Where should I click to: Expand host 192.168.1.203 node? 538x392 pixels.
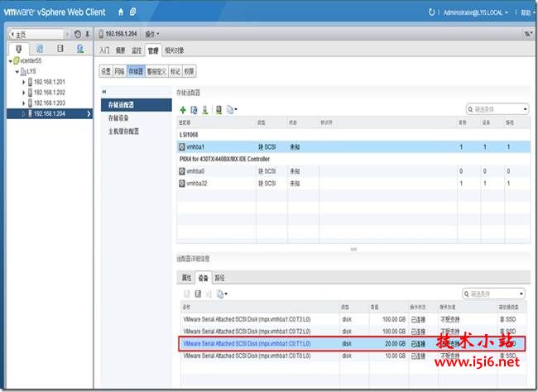(x=24, y=103)
